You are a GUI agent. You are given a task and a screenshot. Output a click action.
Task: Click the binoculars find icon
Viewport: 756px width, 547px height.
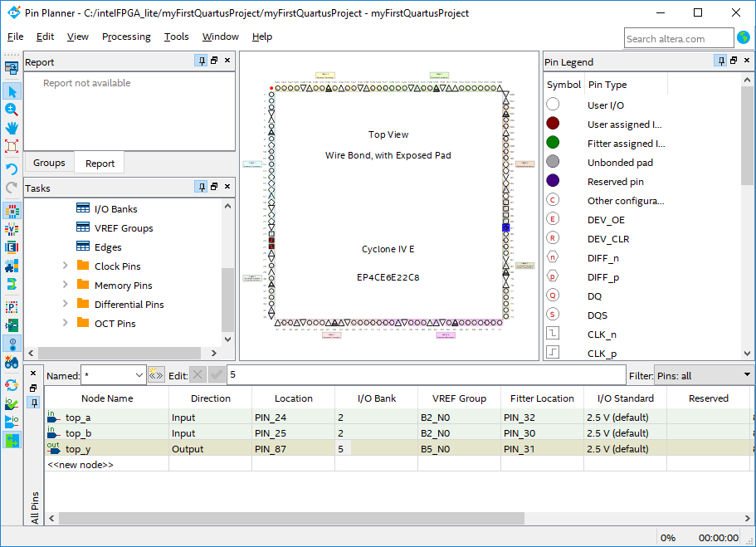12,362
